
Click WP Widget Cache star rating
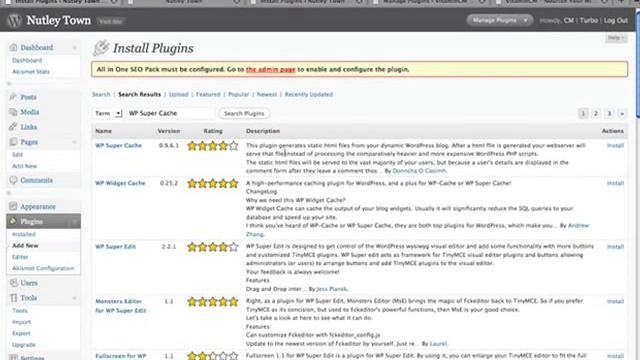coord(213,183)
